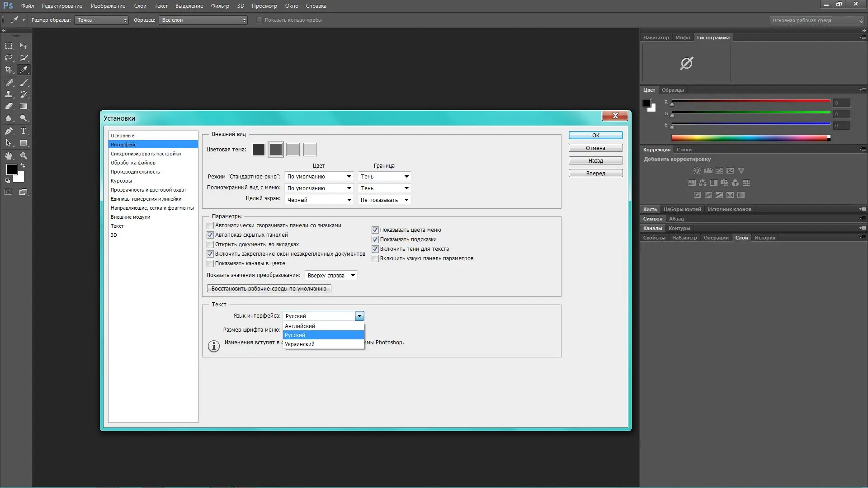Select the Crop tool in toolbar
Viewport: 868px width, 488px height.
pos(9,70)
